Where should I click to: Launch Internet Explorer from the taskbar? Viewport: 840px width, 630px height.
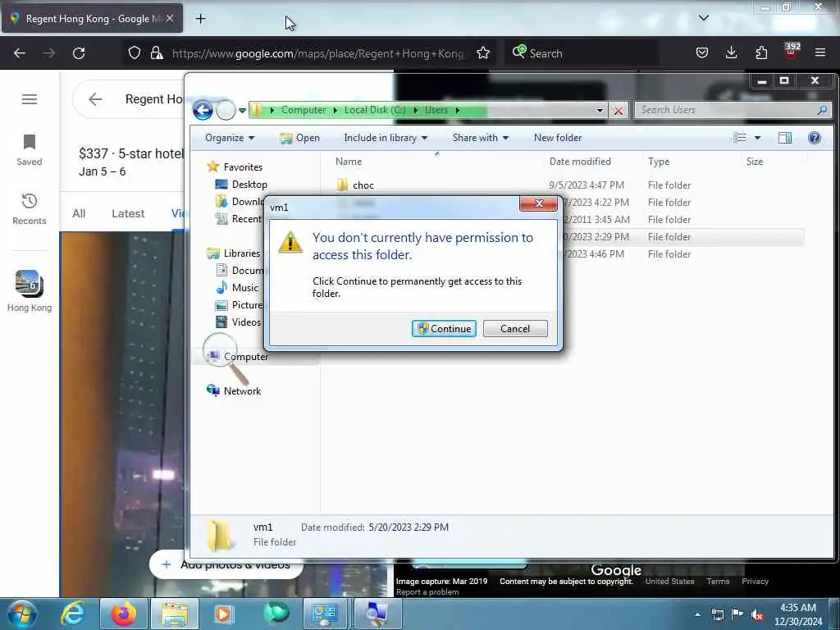pos(73,614)
